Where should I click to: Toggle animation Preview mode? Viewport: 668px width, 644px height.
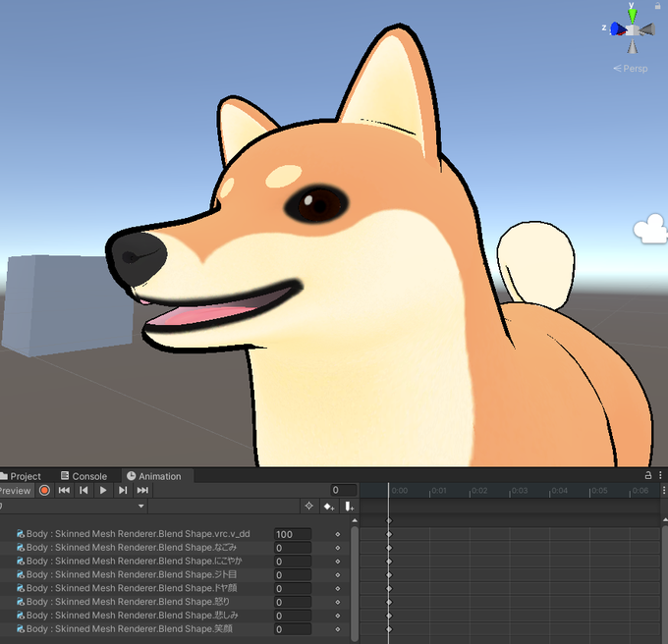[16, 490]
